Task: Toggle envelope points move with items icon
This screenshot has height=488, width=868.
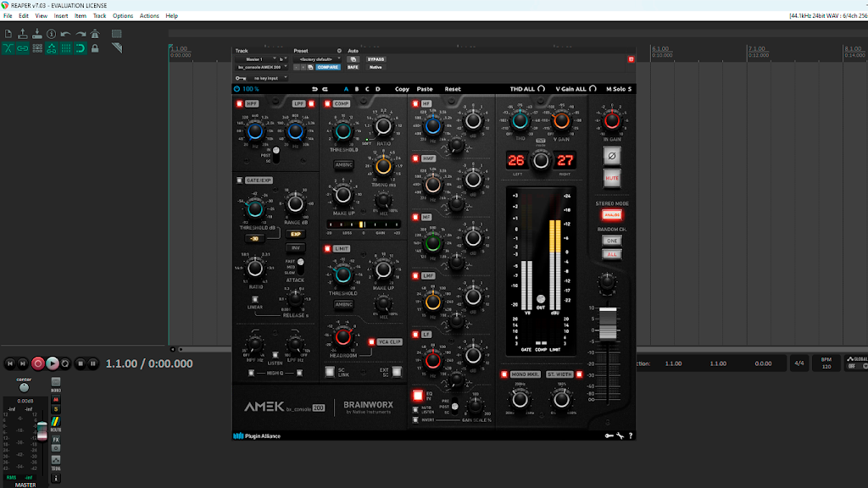Action: click(52, 48)
